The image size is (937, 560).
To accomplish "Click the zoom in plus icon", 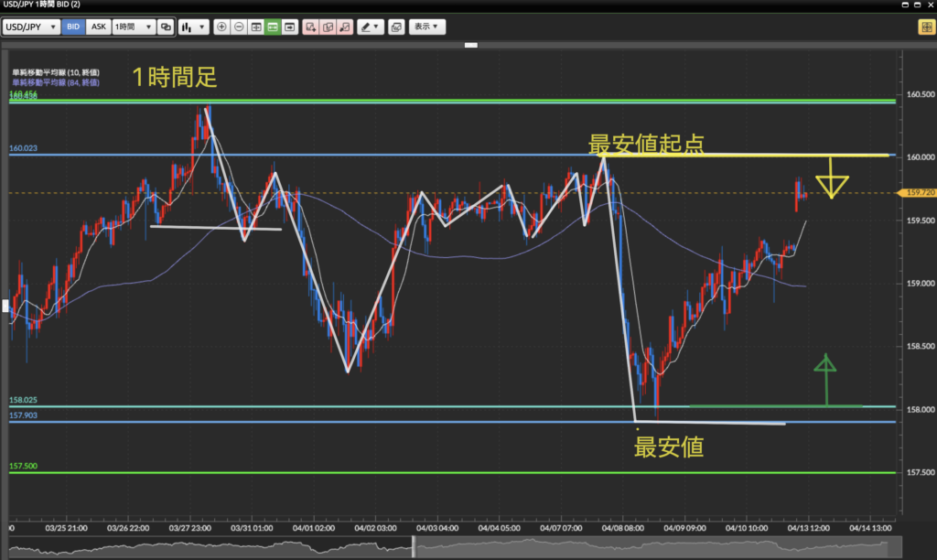I will coord(221,27).
